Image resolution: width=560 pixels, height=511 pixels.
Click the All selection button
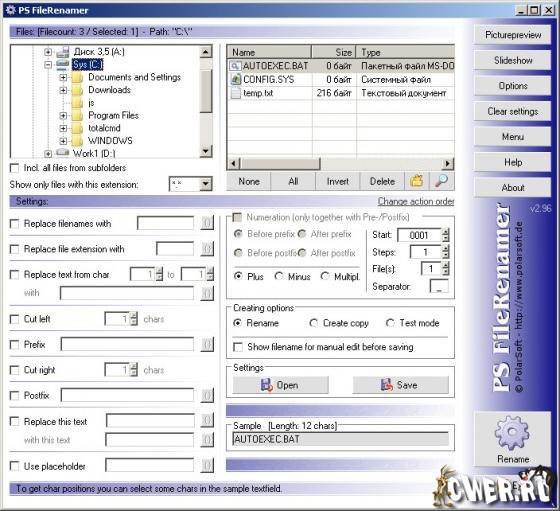tap(293, 181)
